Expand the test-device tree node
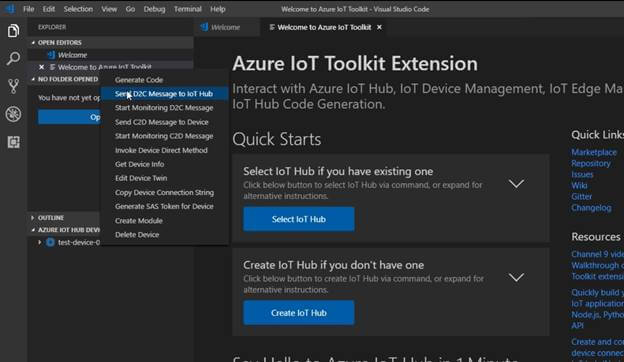624x362 pixels. tap(39, 242)
